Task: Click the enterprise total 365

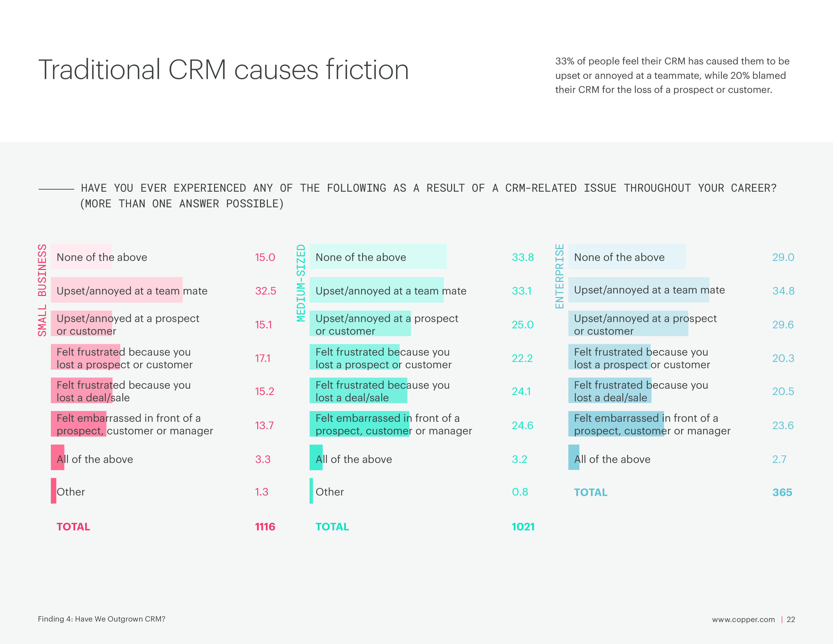Action: pos(782,492)
